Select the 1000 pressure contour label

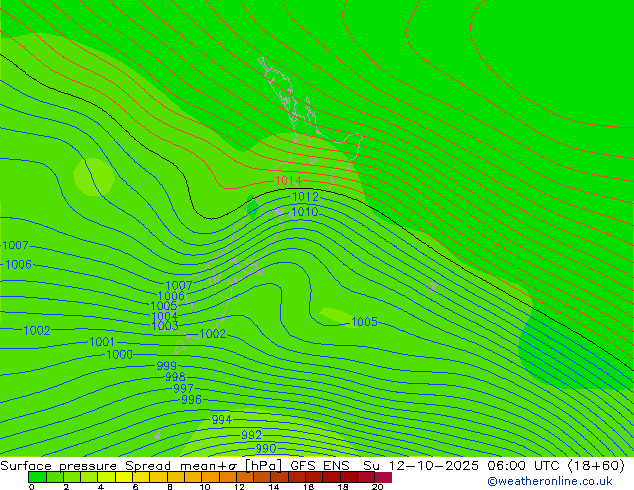point(119,355)
